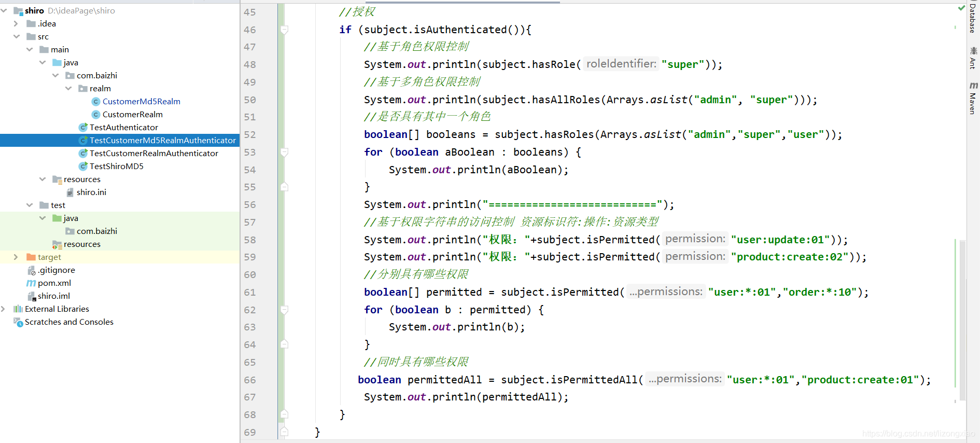Collapse the main resources folder arrow
This screenshot has width=980, height=443.
(43, 179)
